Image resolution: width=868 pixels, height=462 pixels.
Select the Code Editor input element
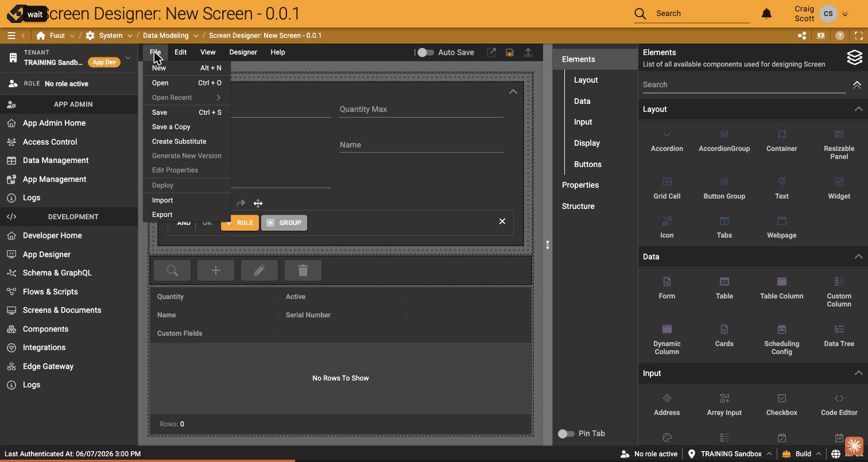tap(839, 405)
